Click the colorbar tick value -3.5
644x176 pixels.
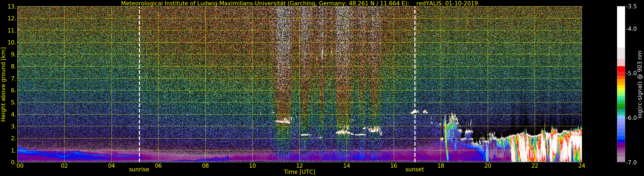[631, 6]
